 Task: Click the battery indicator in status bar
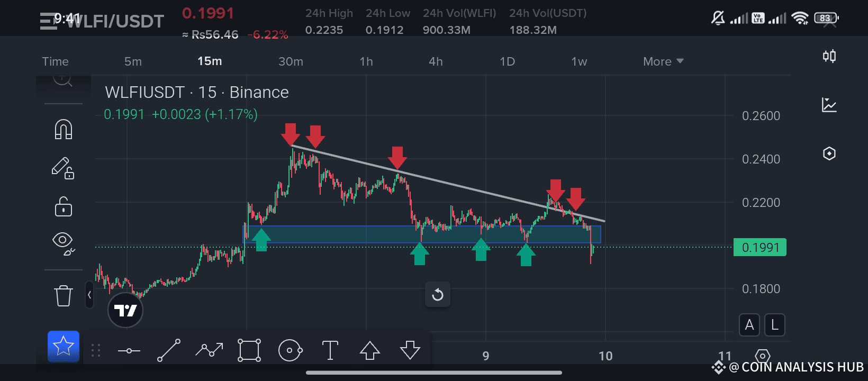tap(826, 18)
